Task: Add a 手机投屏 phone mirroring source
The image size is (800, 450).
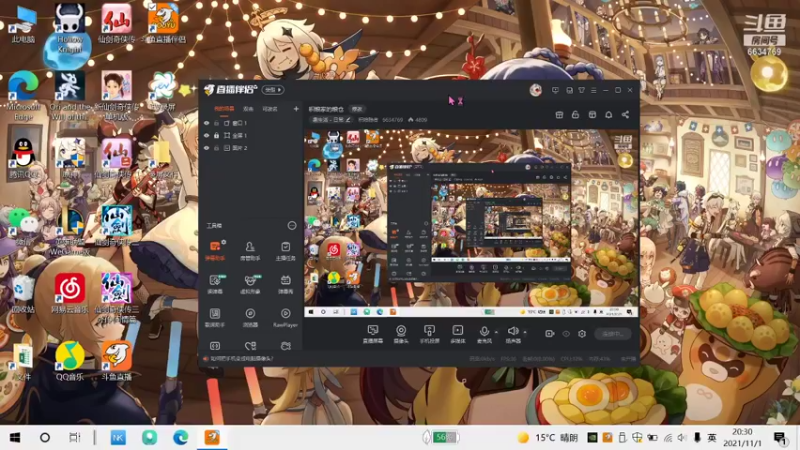Action: click(430, 334)
